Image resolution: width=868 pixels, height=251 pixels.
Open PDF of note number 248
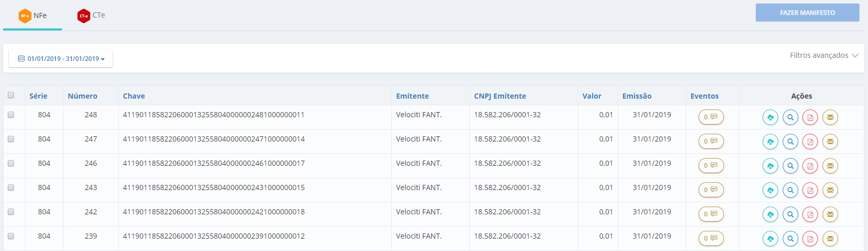point(810,117)
